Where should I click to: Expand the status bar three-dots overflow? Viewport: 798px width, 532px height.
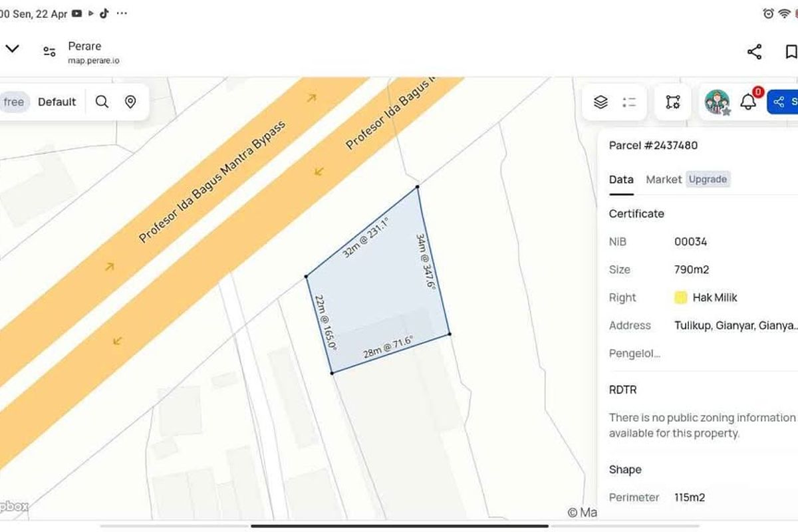coord(121,13)
